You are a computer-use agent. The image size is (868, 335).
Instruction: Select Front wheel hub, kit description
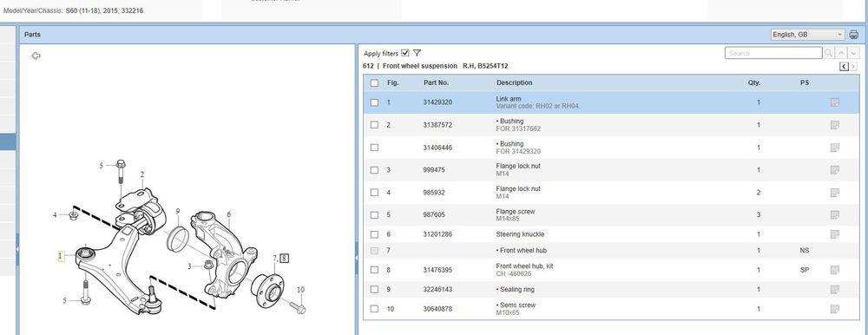click(x=525, y=266)
